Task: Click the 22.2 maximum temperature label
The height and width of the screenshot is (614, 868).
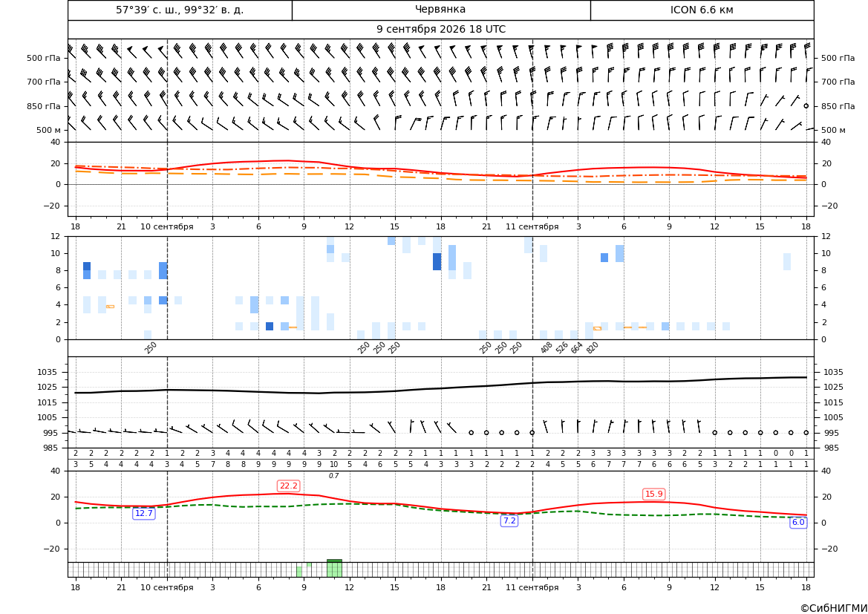Action: (288, 486)
